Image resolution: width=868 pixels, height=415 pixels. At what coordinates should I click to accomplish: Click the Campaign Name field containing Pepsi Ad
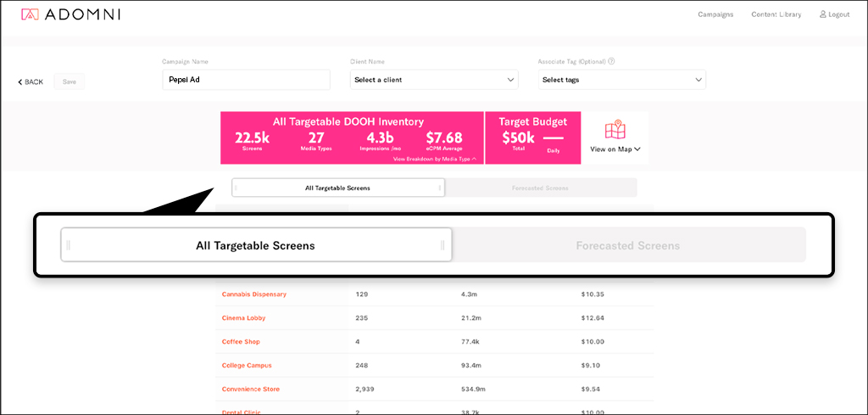246,80
